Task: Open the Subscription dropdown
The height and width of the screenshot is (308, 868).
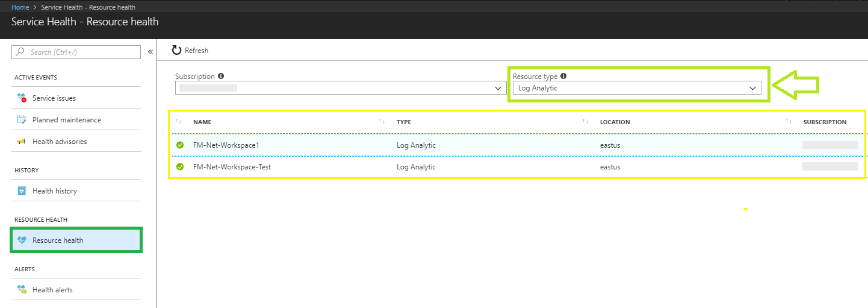Action: tap(341, 88)
